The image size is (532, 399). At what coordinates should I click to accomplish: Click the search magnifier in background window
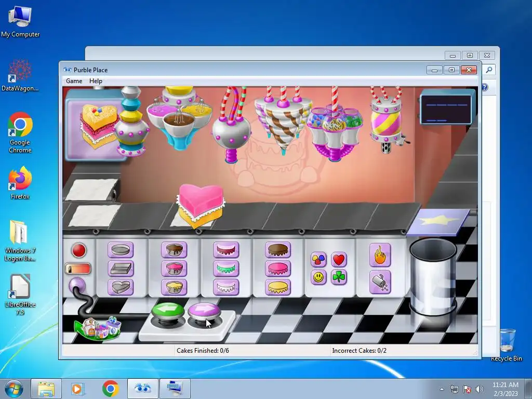pos(489,70)
